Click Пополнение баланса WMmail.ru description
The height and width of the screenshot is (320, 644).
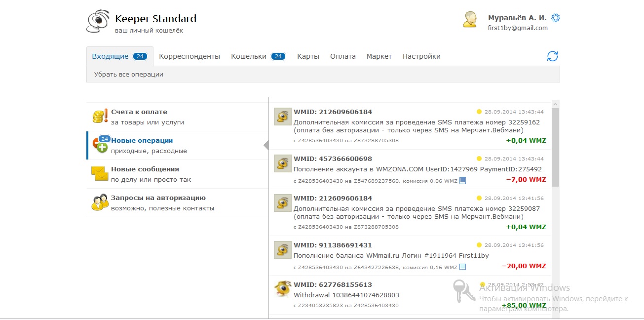click(x=391, y=256)
